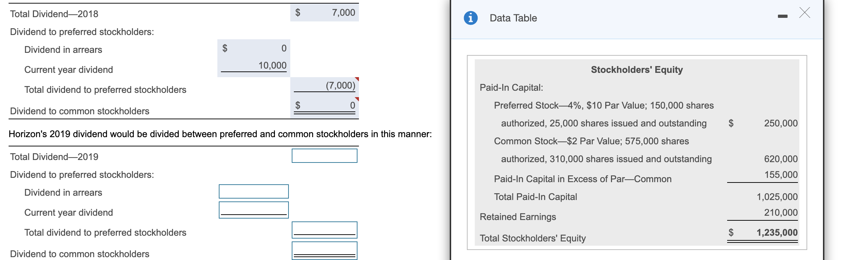Click the 'Retained Earnings' label
The height and width of the screenshot is (260, 868).
tap(518, 217)
